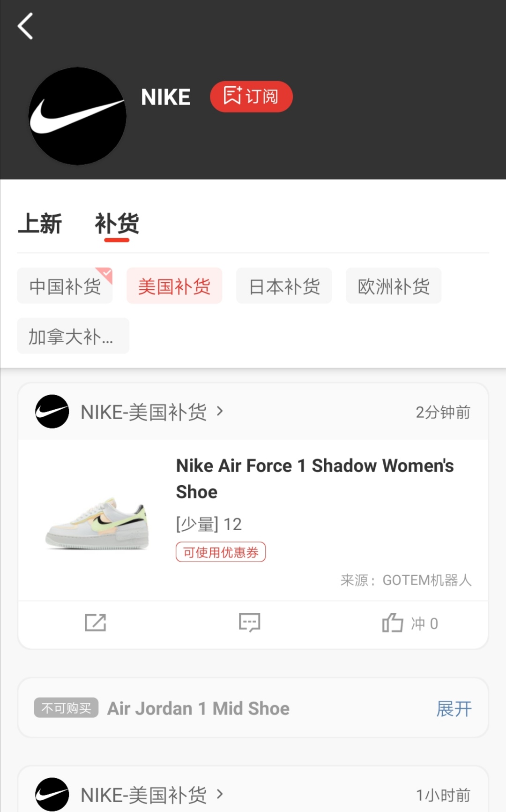
Task: Open the large Nike swoosh profile logo
Action: pyautogui.click(x=77, y=116)
